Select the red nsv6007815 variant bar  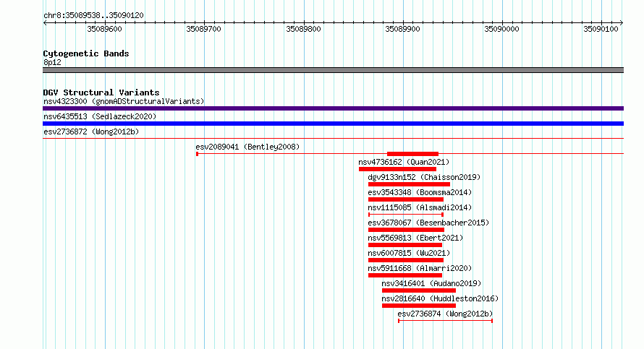(x=406, y=260)
